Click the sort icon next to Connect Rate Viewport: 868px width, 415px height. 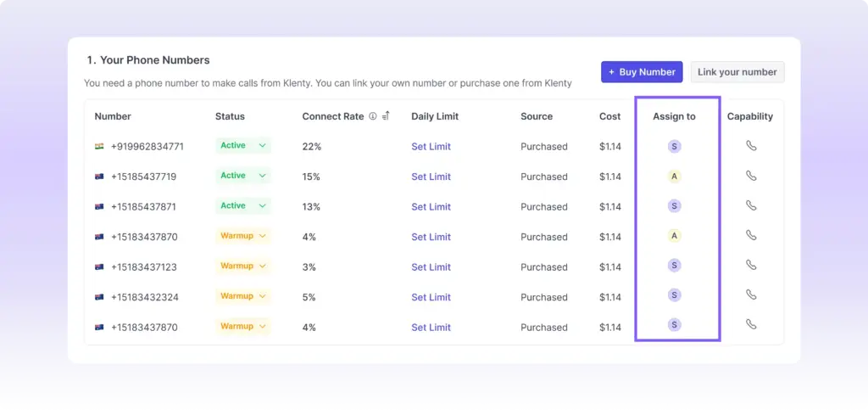point(386,116)
